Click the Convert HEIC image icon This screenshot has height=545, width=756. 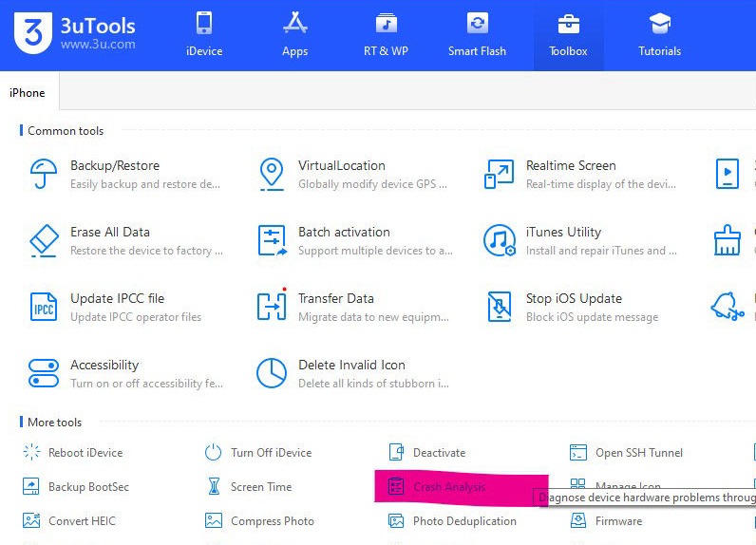(32, 520)
